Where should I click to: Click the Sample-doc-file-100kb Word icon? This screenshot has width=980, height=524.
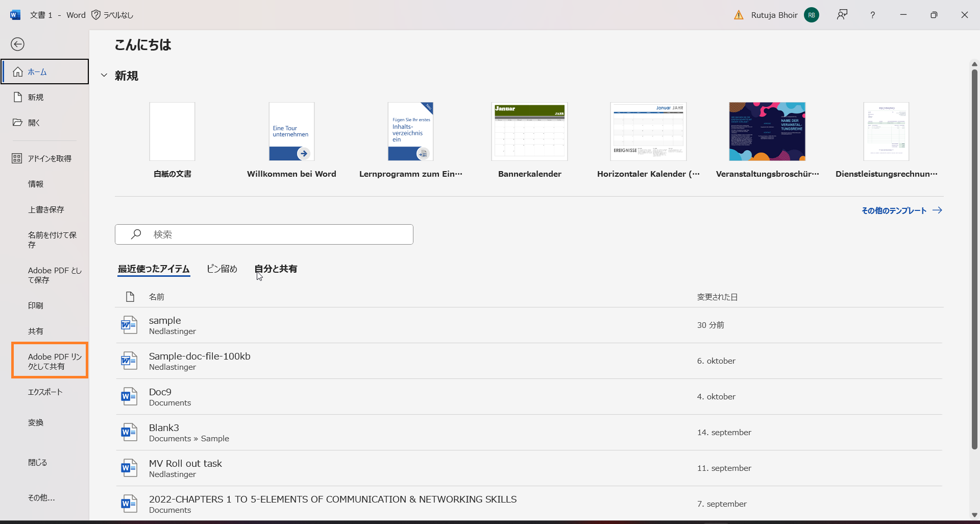pyautogui.click(x=129, y=361)
